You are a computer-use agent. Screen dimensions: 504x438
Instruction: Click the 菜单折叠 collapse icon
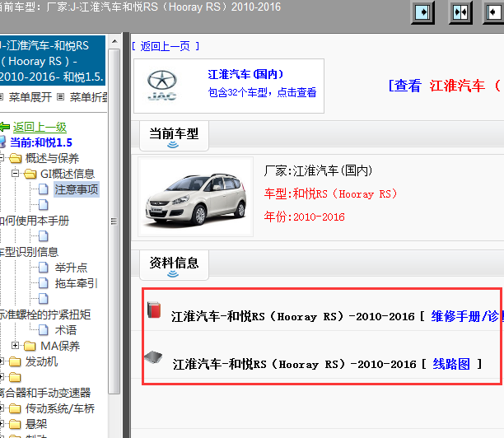coord(60,96)
